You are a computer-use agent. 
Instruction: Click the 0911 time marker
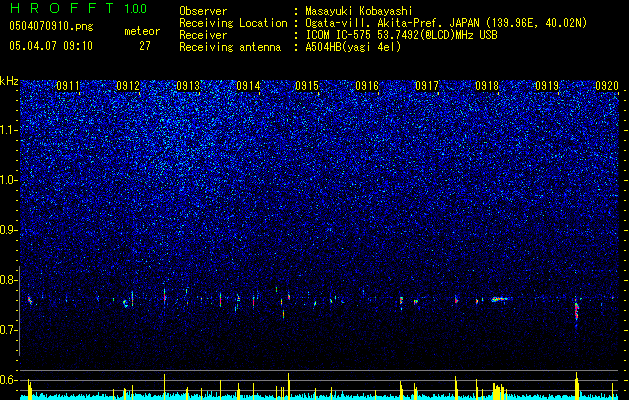pyautogui.click(x=68, y=86)
